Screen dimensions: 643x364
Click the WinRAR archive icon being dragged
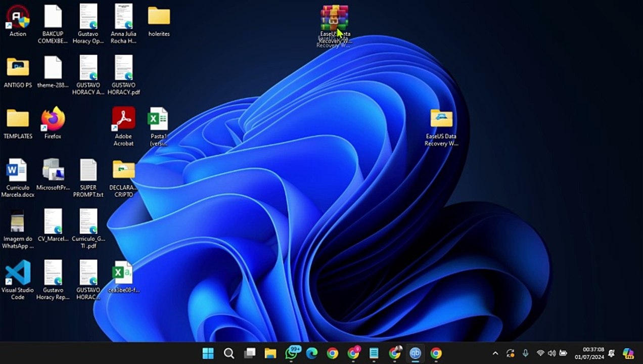pyautogui.click(x=335, y=18)
